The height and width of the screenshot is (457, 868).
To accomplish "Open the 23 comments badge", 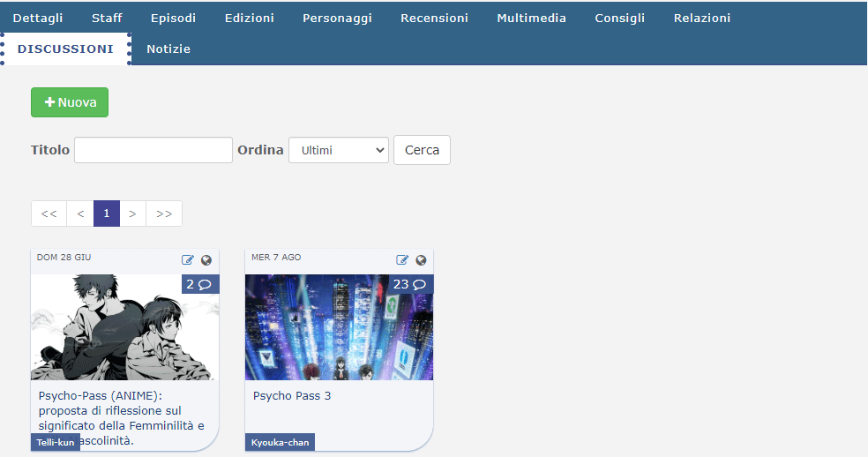I will (411, 284).
